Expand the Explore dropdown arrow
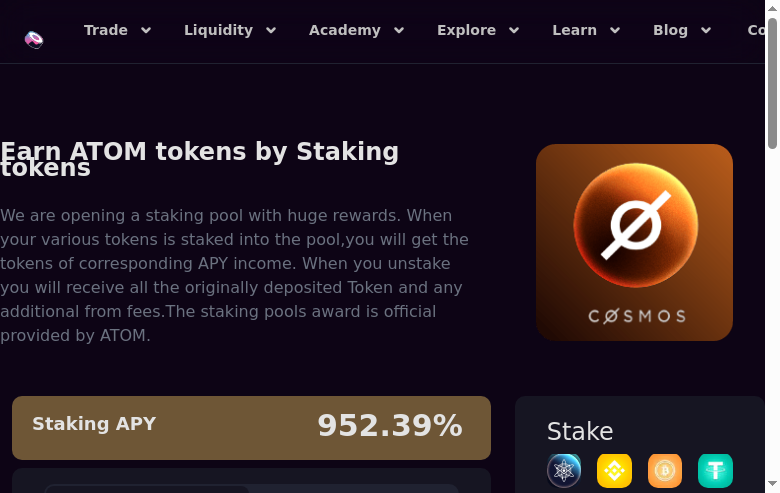This screenshot has height=493, width=780. tap(514, 31)
